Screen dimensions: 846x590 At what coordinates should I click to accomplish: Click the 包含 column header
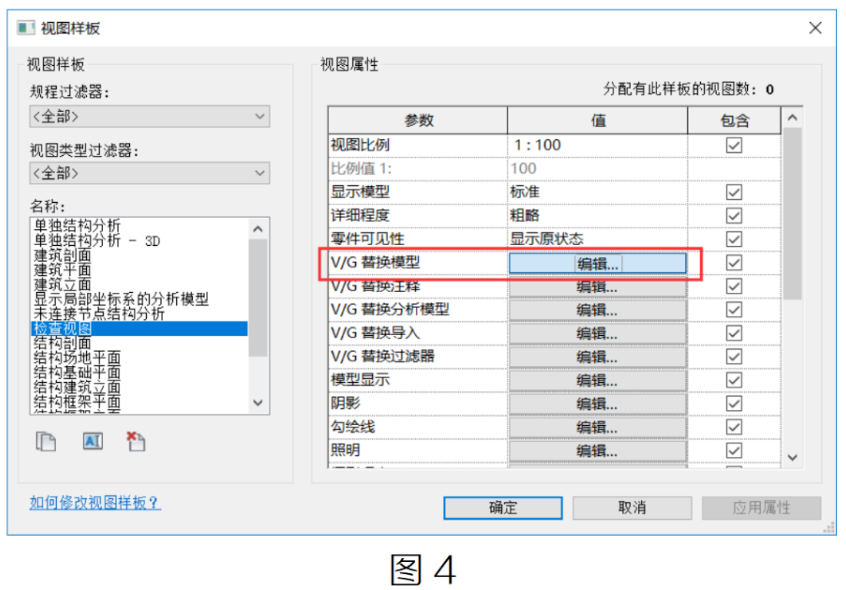(x=734, y=120)
